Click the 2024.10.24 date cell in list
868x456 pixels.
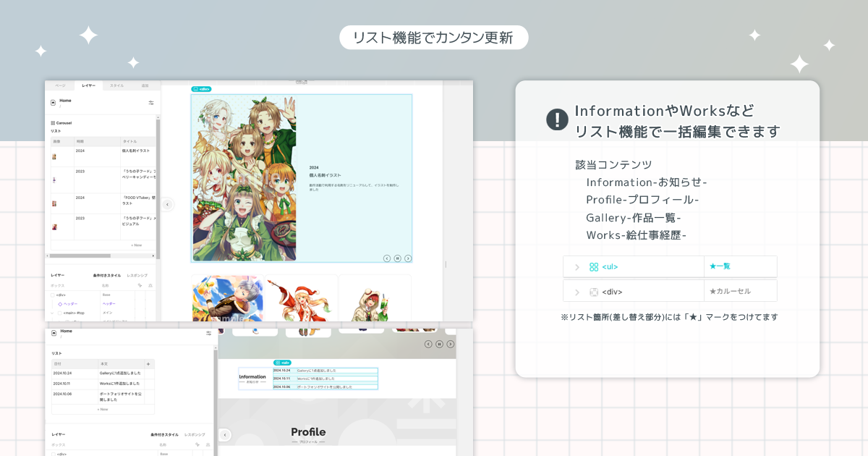(x=75, y=373)
